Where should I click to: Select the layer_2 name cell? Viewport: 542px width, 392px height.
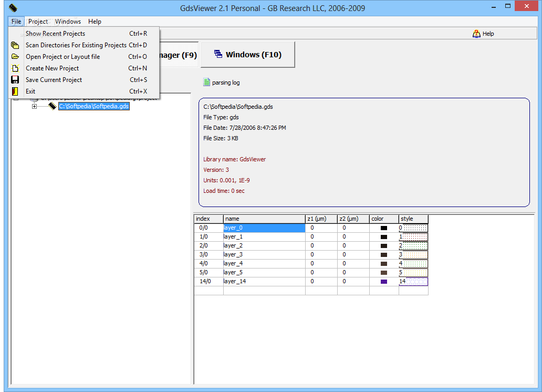pos(264,246)
